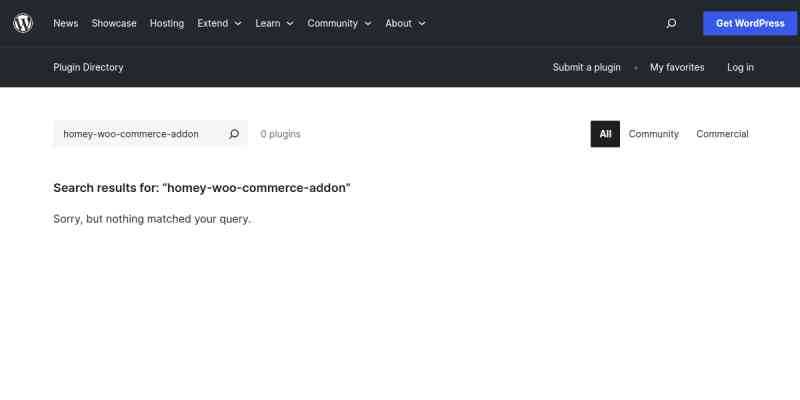
Task: Filter results by Community plugins tab
Action: tap(653, 134)
